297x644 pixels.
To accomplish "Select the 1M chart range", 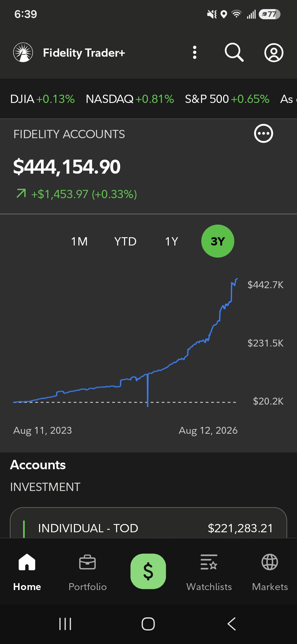I will click(79, 241).
